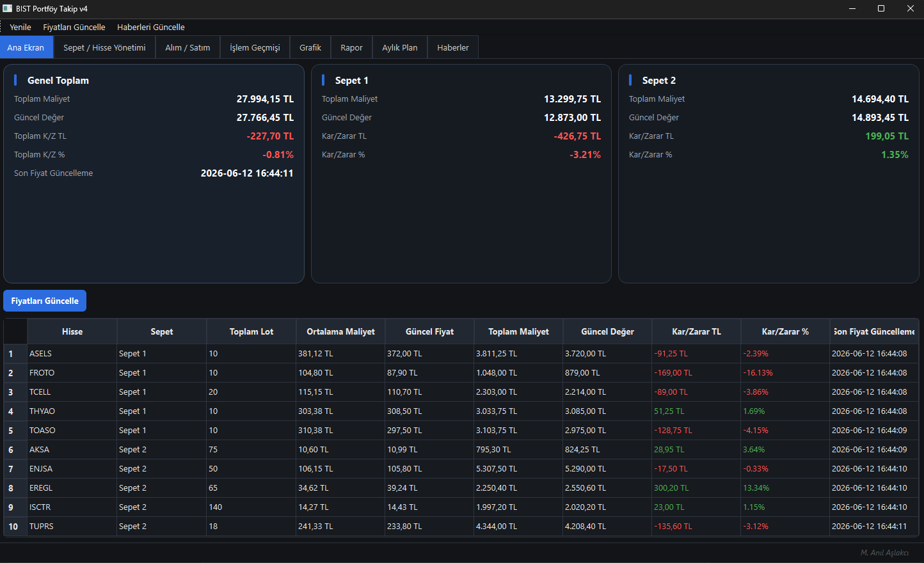The height and width of the screenshot is (563, 924).
Task: Select row header number 5
Action: click(15, 431)
